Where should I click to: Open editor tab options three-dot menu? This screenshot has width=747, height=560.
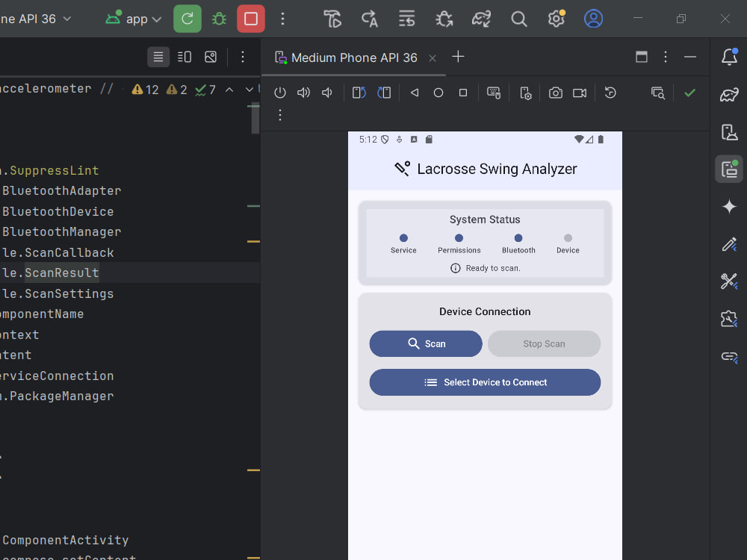(243, 57)
